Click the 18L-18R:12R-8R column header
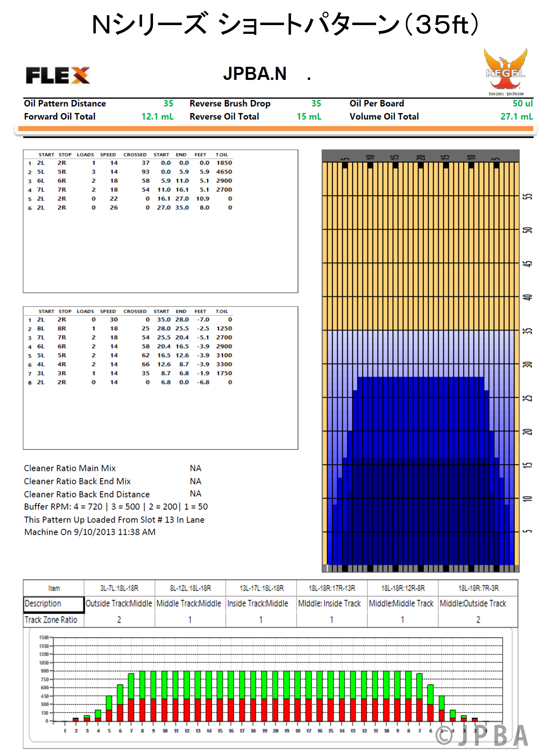 [403, 588]
